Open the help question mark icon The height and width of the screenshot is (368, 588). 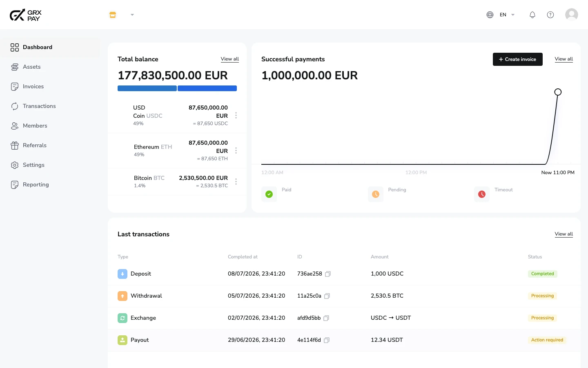(x=550, y=15)
